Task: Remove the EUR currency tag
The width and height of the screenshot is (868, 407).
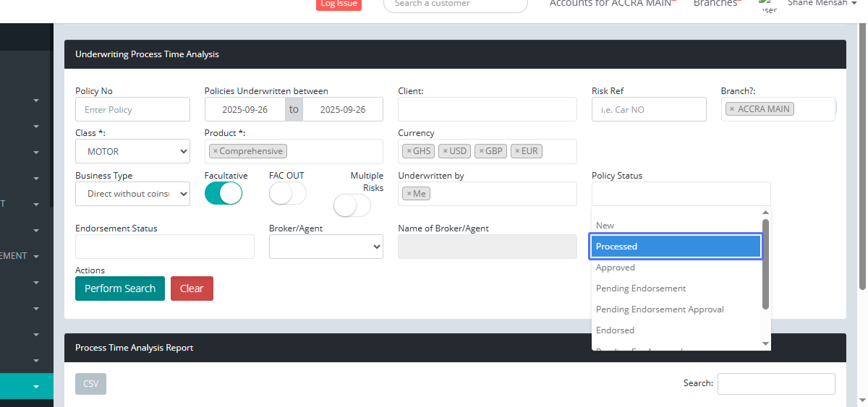Action: click(517, 151)
